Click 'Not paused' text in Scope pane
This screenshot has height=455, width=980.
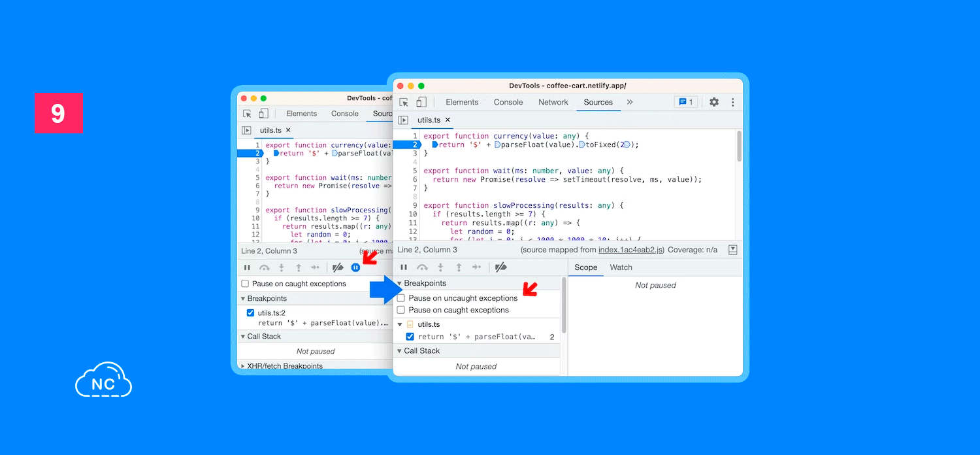coord(655,285)
